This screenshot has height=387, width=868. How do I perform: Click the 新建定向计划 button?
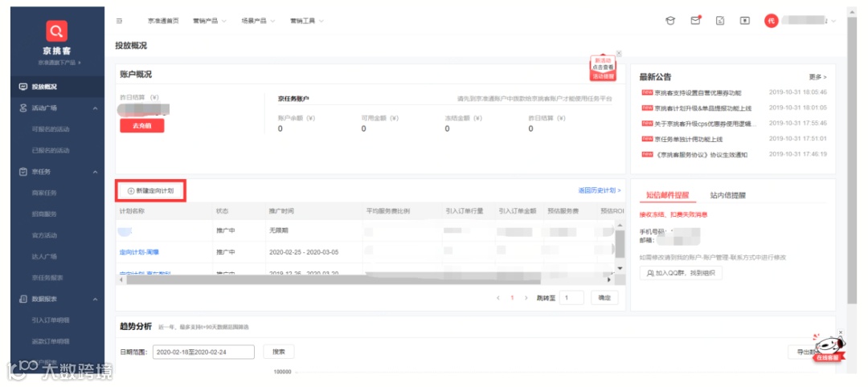click(x=150, y=191)
